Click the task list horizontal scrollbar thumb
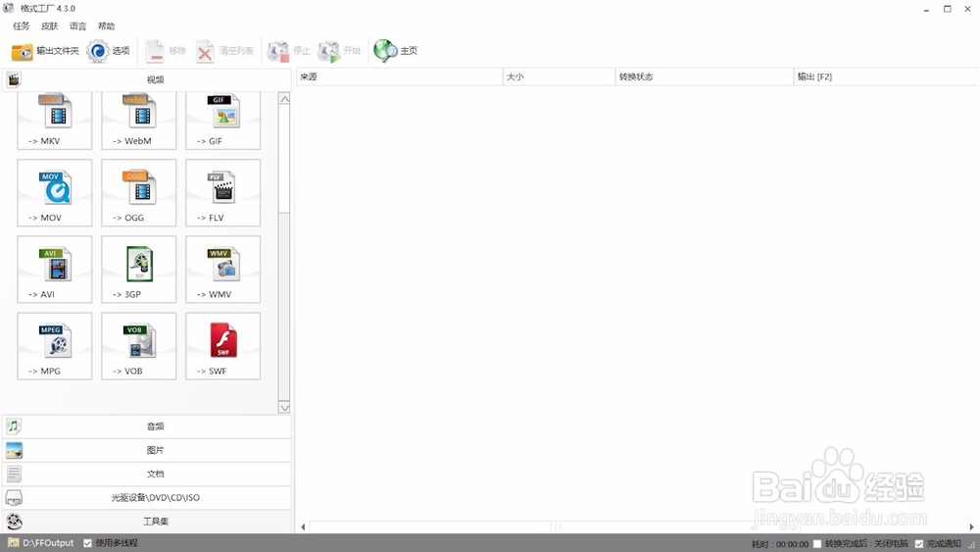This screenshot has width=980, height=552. pyautogui.click(x=555, y=527)
